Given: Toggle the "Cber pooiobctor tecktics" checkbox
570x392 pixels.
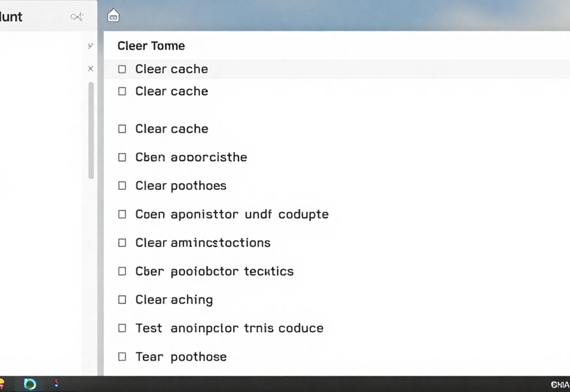Looking at the screenshot, I should pyautogui.click(x=122, y=271).
